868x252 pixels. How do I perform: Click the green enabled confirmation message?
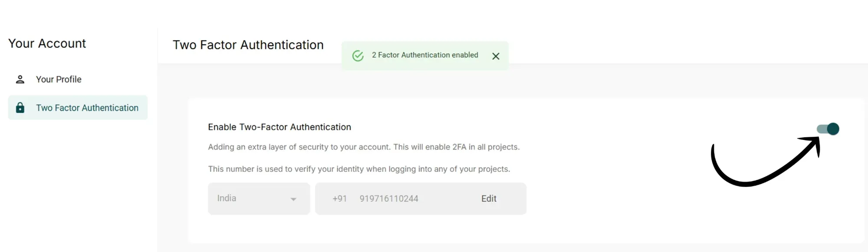pos(424,55)
